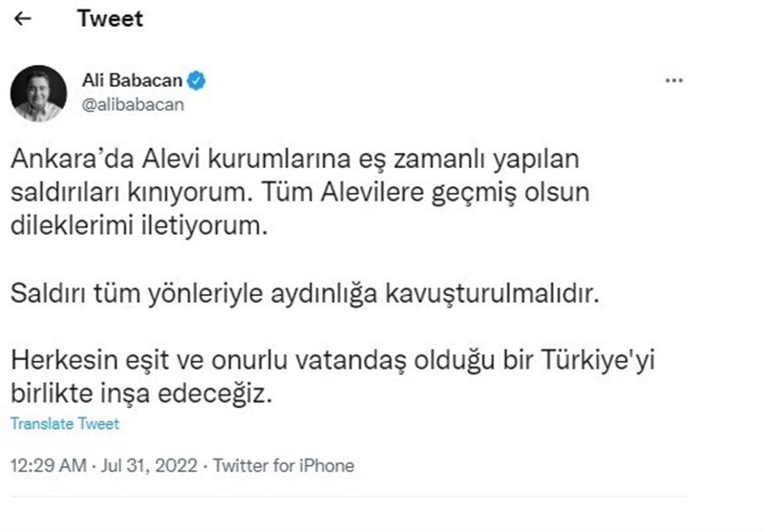The height and width of the screenshot is (532, 764).
Task: Click the line starting Herkesin eşit ve onurlu
Action: tap(332, 361)
